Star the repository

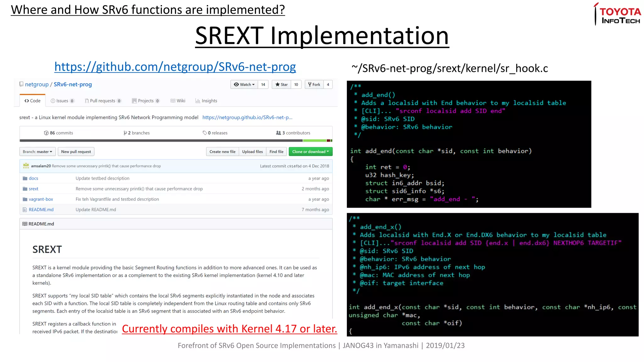click(x=281, y=85)
